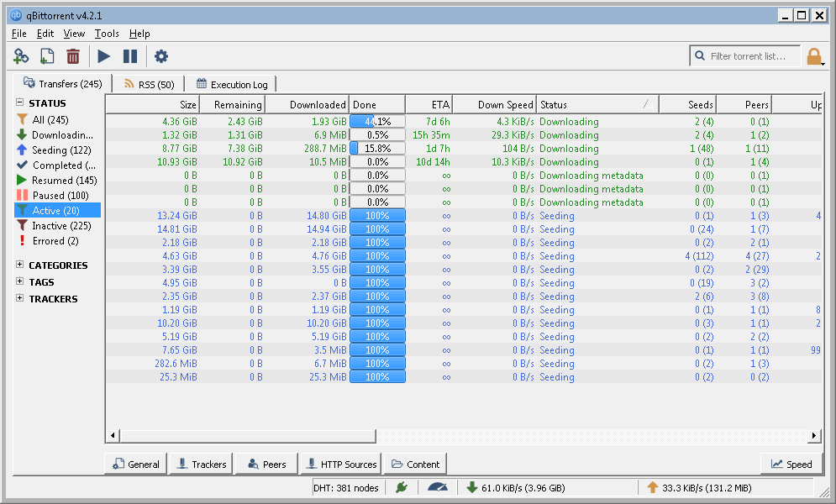Click horizontal scrollbar right arrow
Image resolution: width=836 pixels, height=504 pixels.
tap(813, 435)
